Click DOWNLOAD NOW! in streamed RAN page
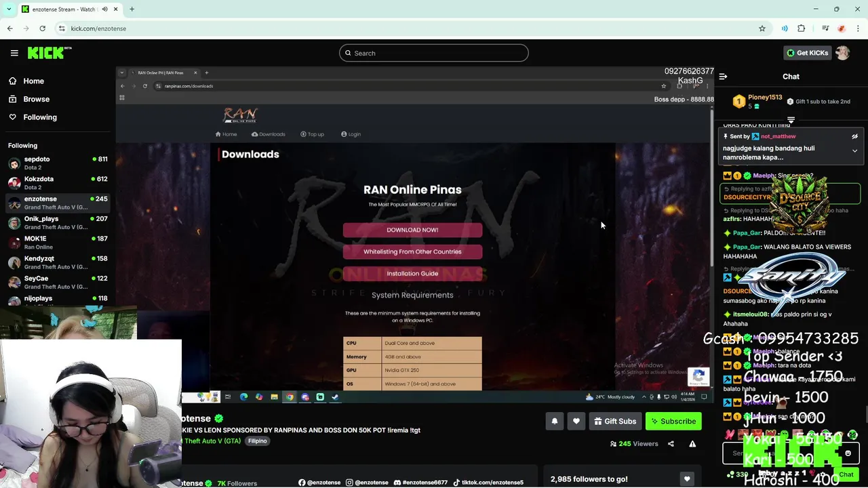868x488 pixels. (412, 230)
